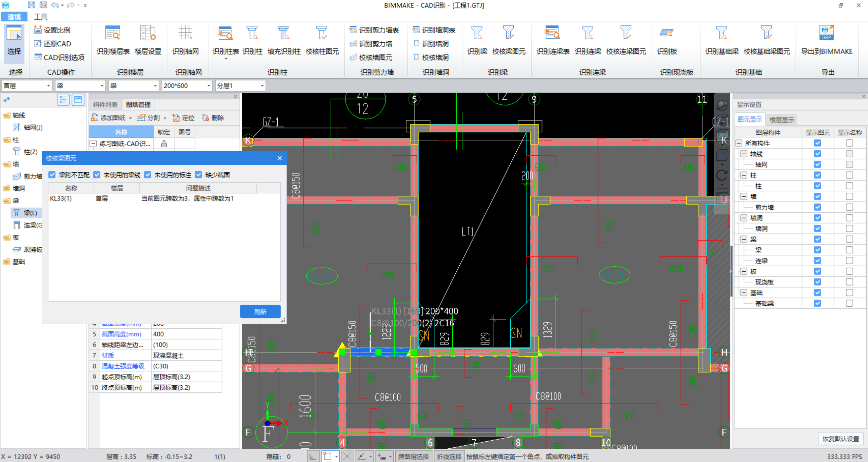The image size is (868, 462).
Task: Click 识别基础梁 tool
Action: pyautogui.click(x=722, y=41)
